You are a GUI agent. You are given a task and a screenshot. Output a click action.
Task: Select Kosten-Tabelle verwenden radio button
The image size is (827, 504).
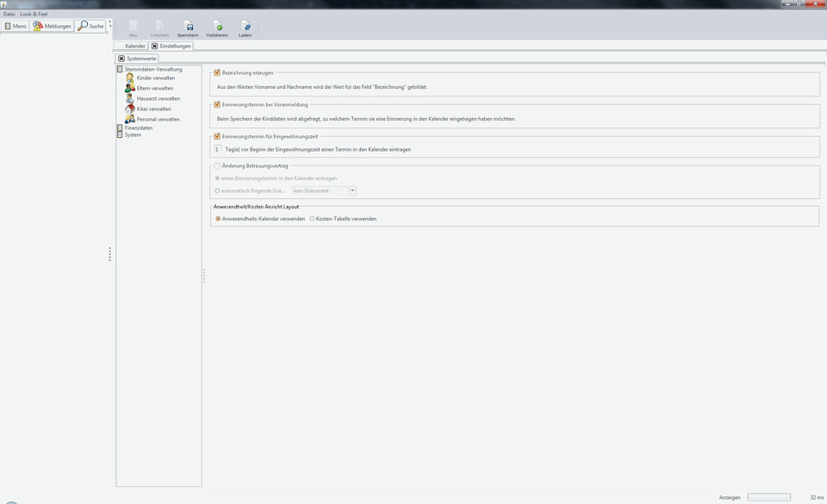tap(312, 219)
